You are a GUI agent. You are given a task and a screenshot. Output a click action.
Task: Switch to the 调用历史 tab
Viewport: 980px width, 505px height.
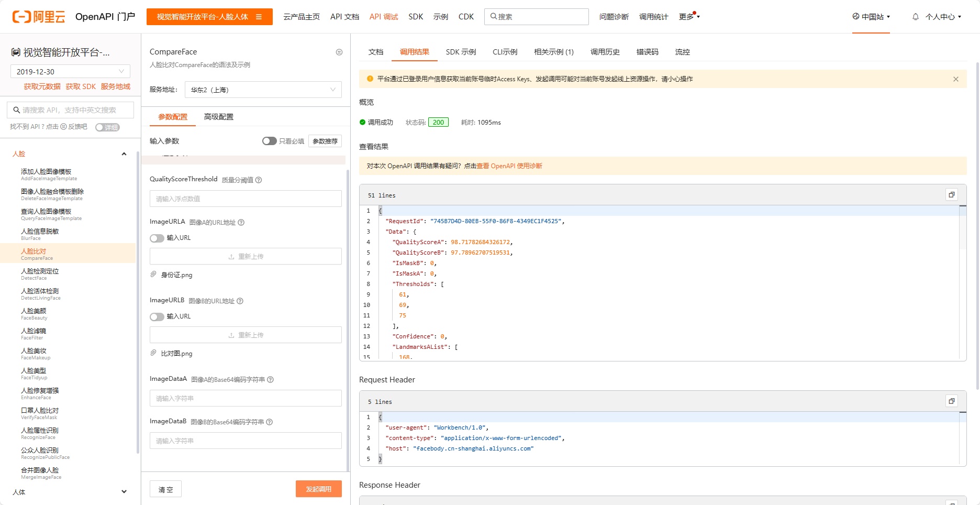pos(605,52)
